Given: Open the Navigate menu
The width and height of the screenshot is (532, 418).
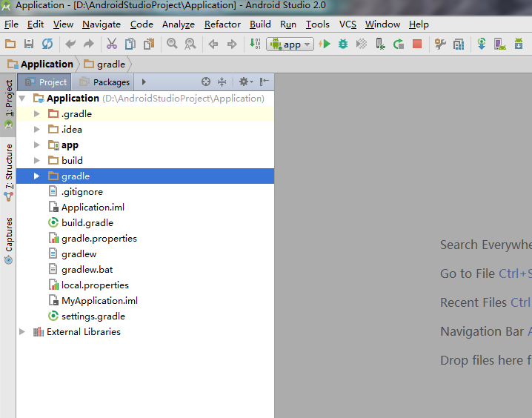Looking at the screenshot, I should [x=102, y=24].
